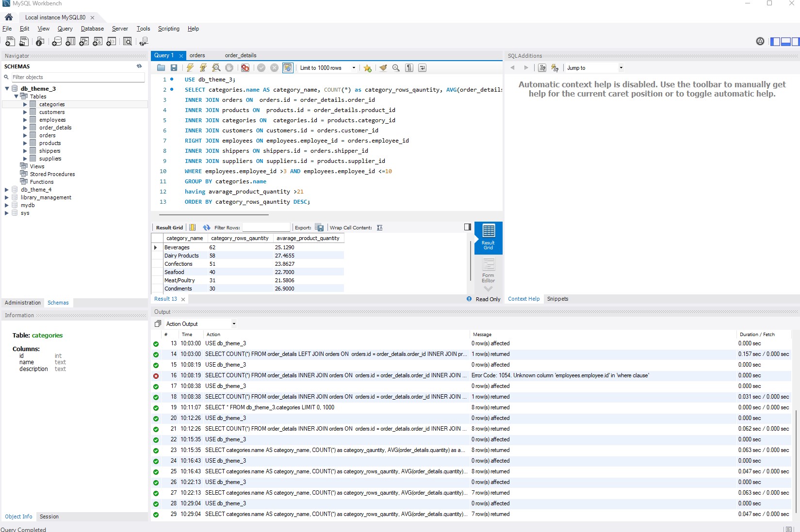The image size is (800, 532).
Task: Expand the db_theme_4 schema
Action: [7, 190]
